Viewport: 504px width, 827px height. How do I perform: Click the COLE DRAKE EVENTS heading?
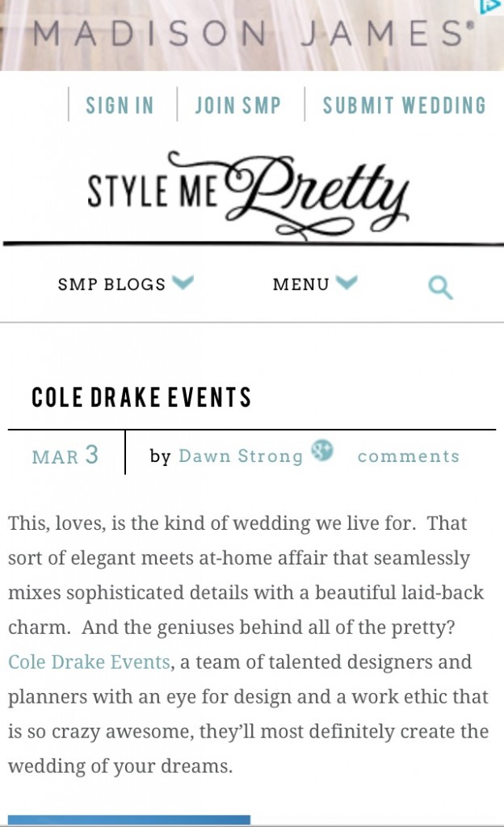coord(141,397)
